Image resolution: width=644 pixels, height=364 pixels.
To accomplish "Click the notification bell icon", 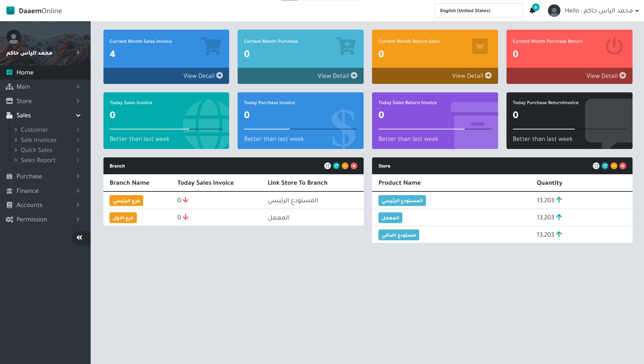I will (532, 10).
